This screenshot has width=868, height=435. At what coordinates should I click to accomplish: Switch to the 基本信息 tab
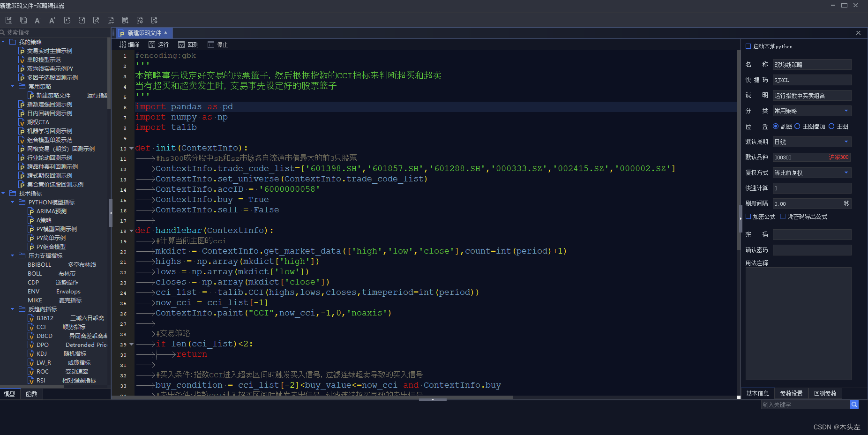tap(757, 393)
